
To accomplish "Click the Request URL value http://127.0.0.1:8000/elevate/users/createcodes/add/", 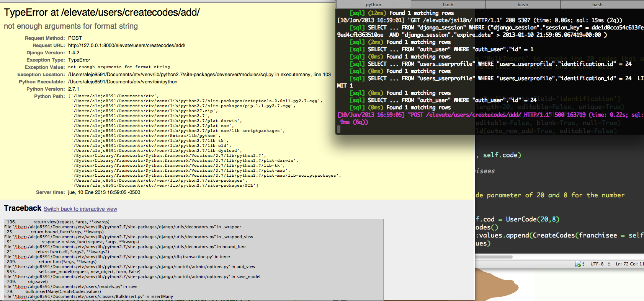I will [x=127, y=45].
